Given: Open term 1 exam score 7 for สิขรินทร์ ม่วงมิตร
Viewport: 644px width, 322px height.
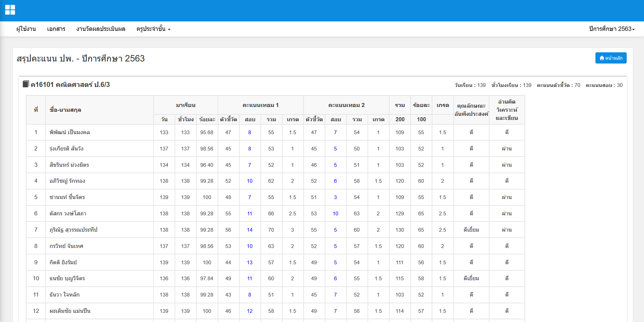Looking at the screenshot, I should coord(250,165).
